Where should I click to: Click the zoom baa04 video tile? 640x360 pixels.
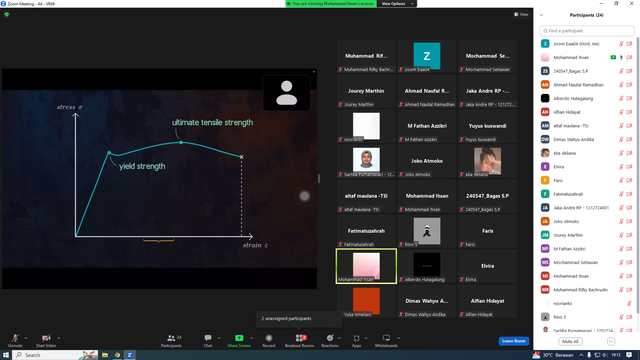[427, 56]
